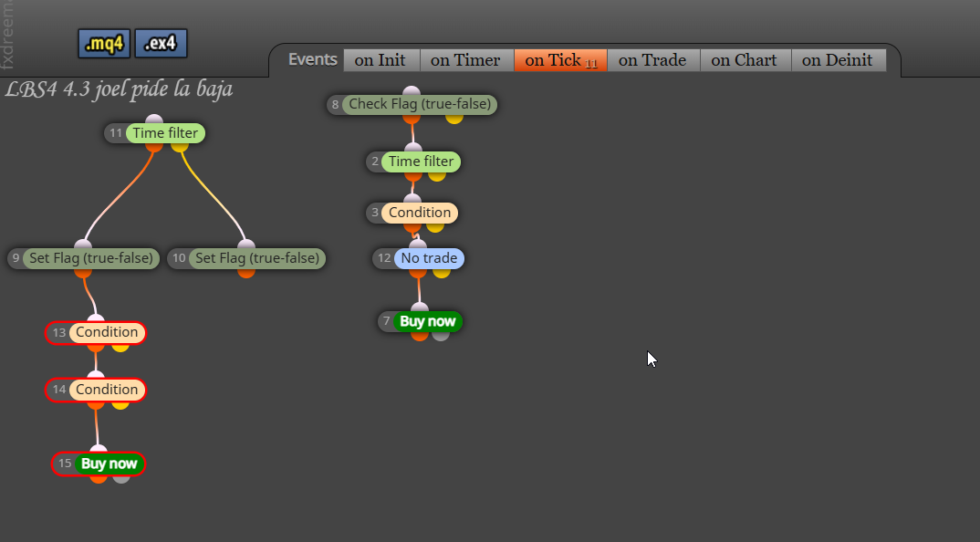Viewport: 980px width, 542px height.
Task: Click orange output connector of Buy now 15
Action: pos(99,478)
